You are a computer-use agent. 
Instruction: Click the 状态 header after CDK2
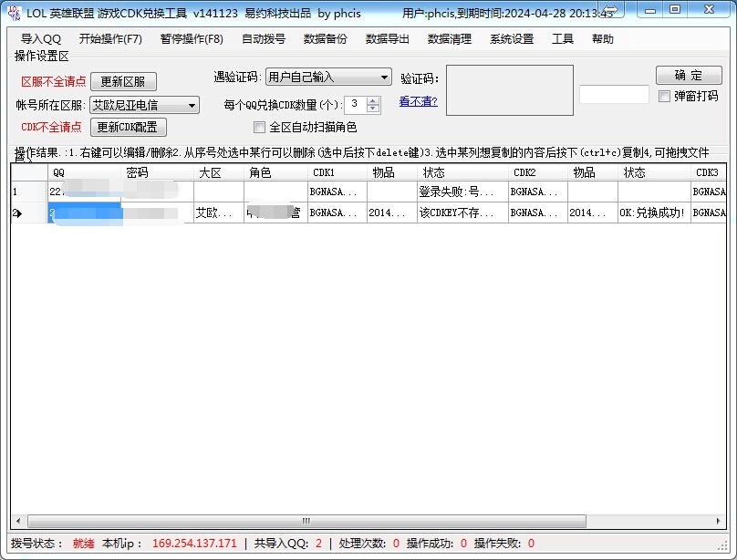coord(654,172)
